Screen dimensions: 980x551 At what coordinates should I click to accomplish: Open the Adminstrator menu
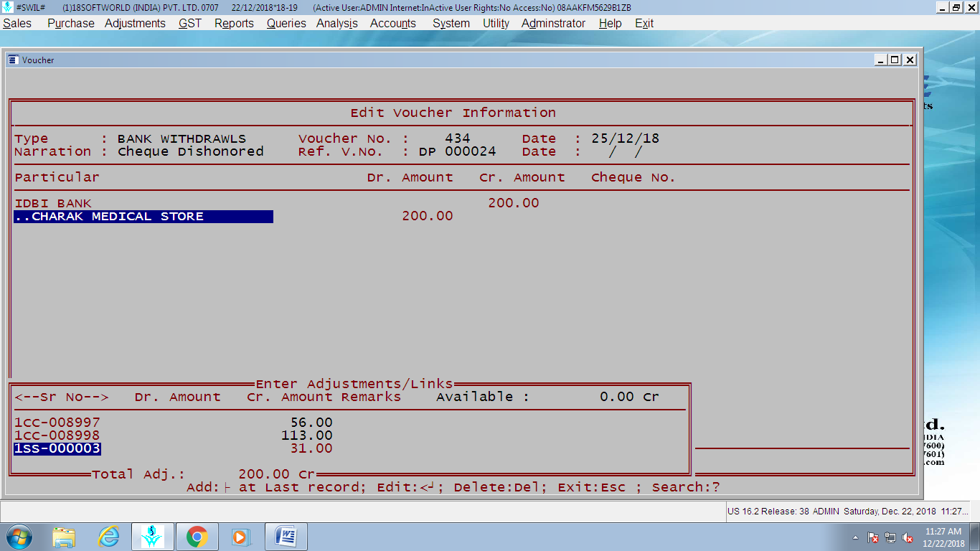pos(553,23)
